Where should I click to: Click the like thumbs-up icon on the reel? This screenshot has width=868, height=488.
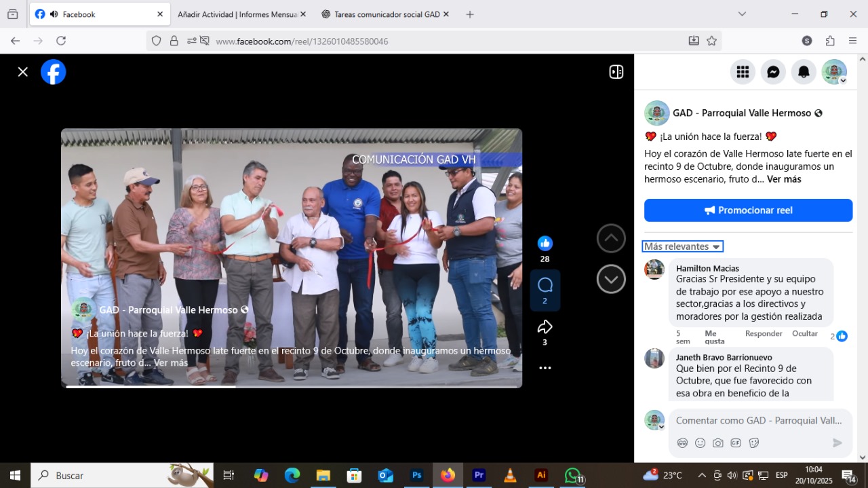pyautogui.click(x=545, y=244)
